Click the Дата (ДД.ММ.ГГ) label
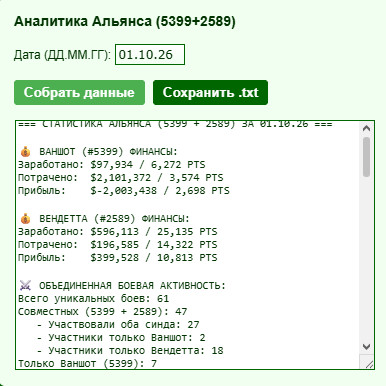 click(x=62, y=55)
